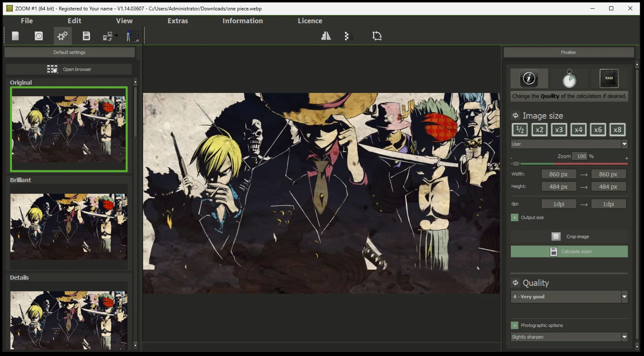Expand the Output size section
Screen dimensions: 644x356
point(515,217)
